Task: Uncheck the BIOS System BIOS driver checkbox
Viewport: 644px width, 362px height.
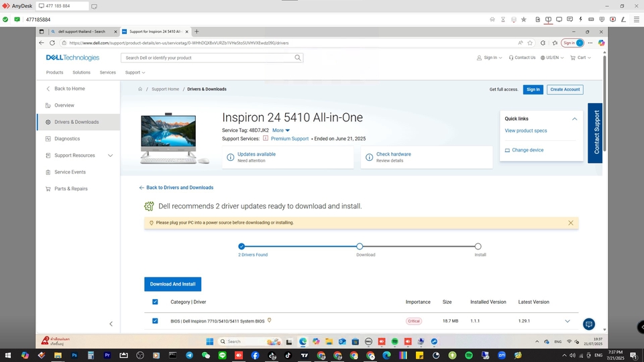Action: [155, 321]
